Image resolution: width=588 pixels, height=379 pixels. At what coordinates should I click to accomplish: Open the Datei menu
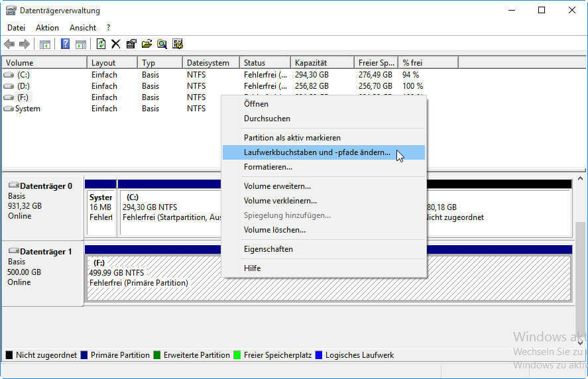tap(16, 28)
